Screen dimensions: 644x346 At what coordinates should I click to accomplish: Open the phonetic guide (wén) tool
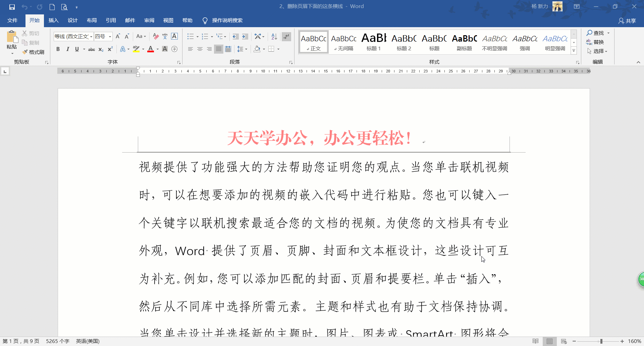(x=165, y=36)
